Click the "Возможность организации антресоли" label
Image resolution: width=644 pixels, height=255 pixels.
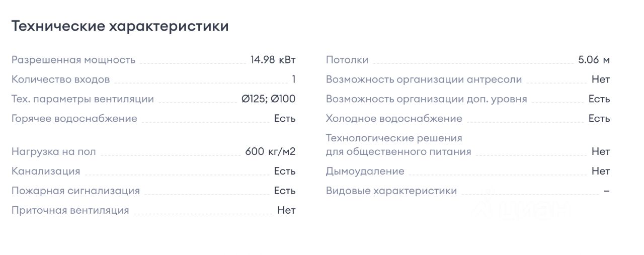[424, 79]
